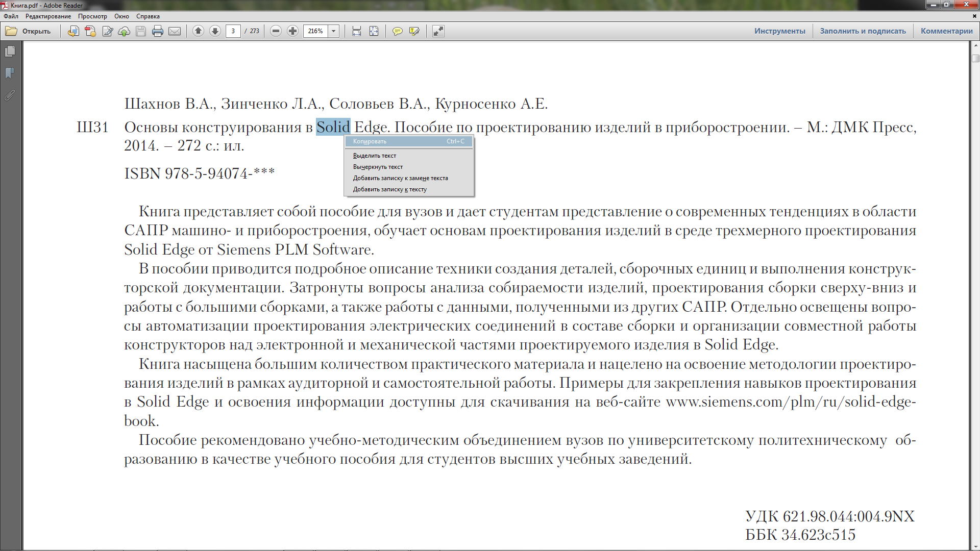Image resolution: width=980 pixels, height=551 pixels.
Task: Click the total pages 273 label
Action: (255, 31)
